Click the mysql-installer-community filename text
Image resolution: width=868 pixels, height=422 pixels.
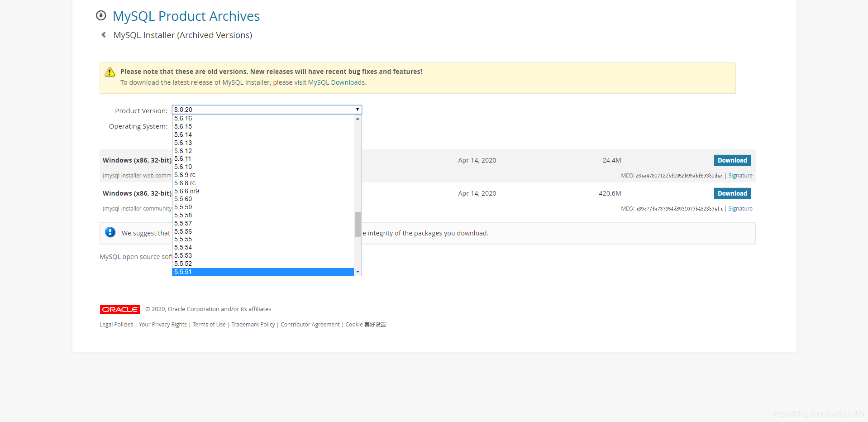[137, 209]
